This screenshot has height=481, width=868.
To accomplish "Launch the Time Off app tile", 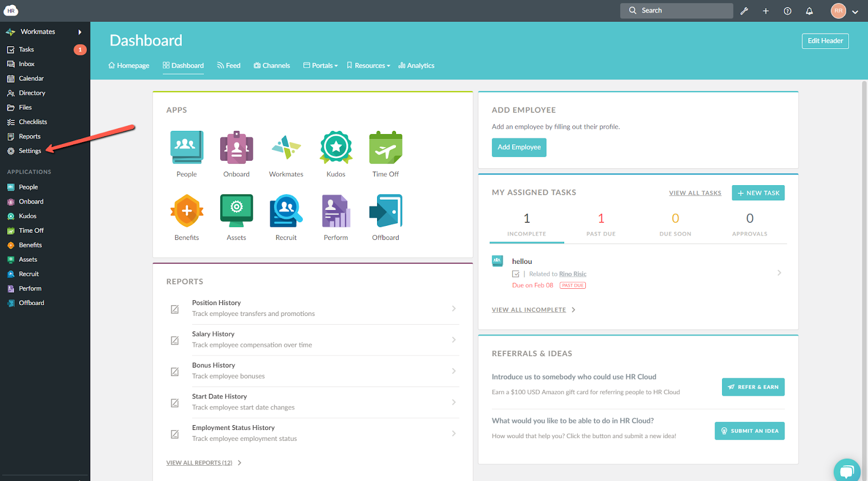I will (x=386, y=148).
